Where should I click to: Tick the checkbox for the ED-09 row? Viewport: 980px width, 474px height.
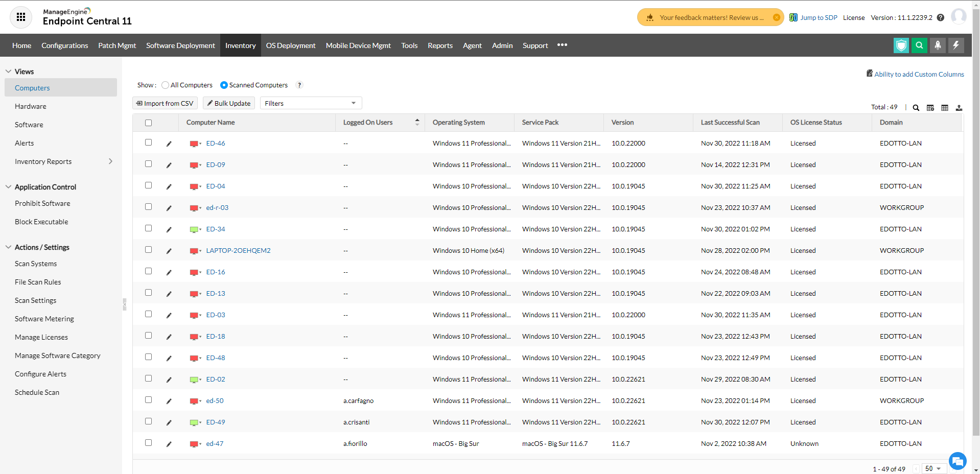(149, 164)
